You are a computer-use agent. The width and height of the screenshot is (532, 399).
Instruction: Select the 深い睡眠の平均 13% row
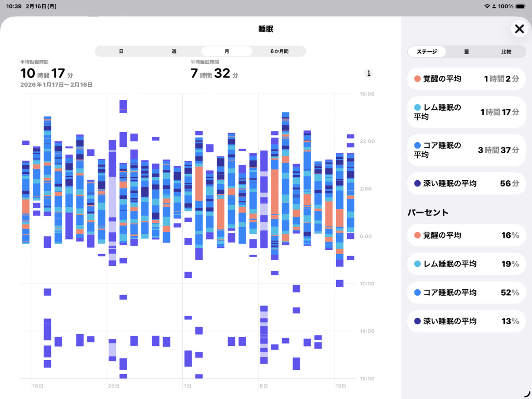[x=467, y=321]
